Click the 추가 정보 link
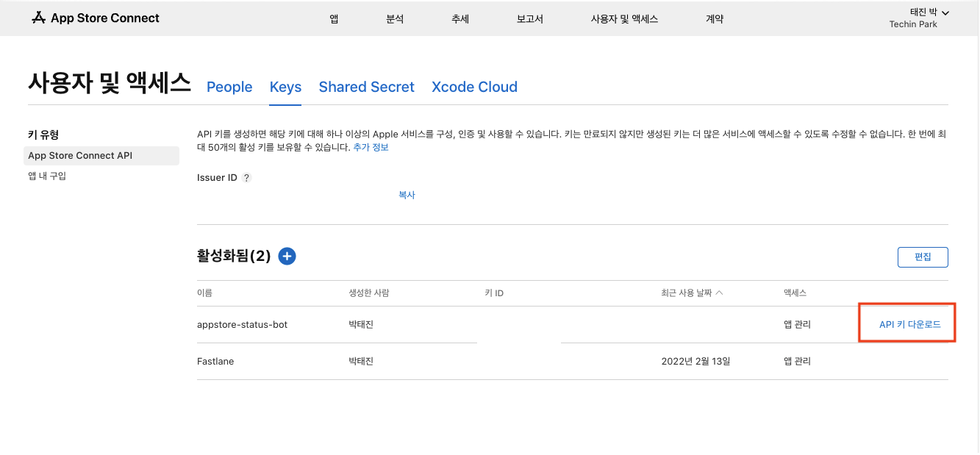Image resolution: width=980 pixels, height=455 pixels. 371,148
